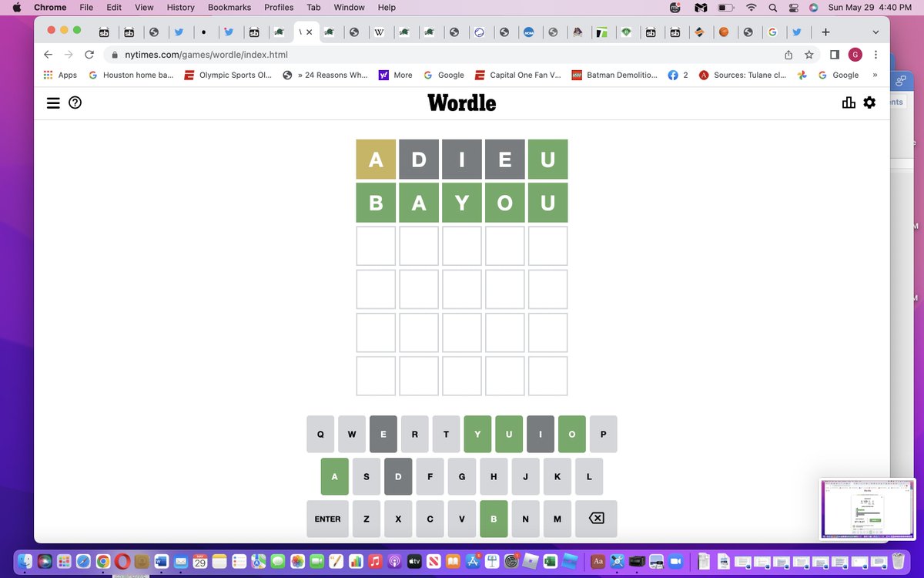Click the green B tile in BAYOU row
Image resolution: width=924 pixels, height=578 pixels.
[376, 203]
